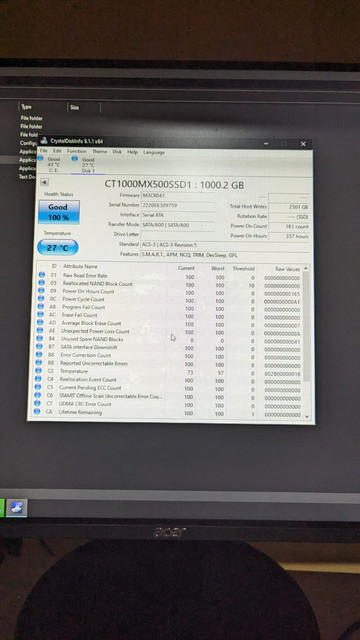Click the previous disk arrow button
Screen dimensions: 360x640
point(44,182)
